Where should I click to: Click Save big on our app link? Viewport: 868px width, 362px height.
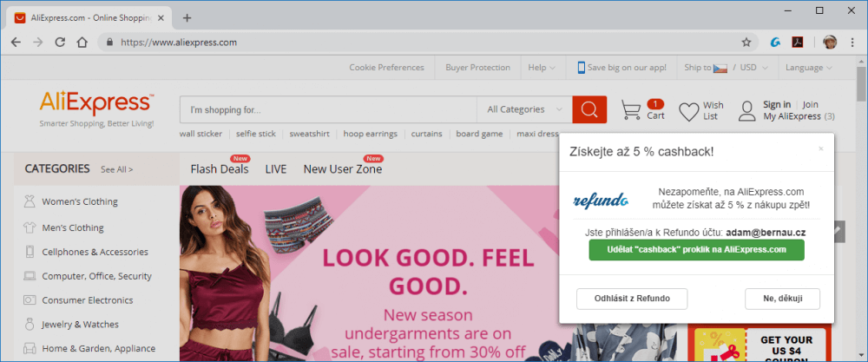[621, 68]
